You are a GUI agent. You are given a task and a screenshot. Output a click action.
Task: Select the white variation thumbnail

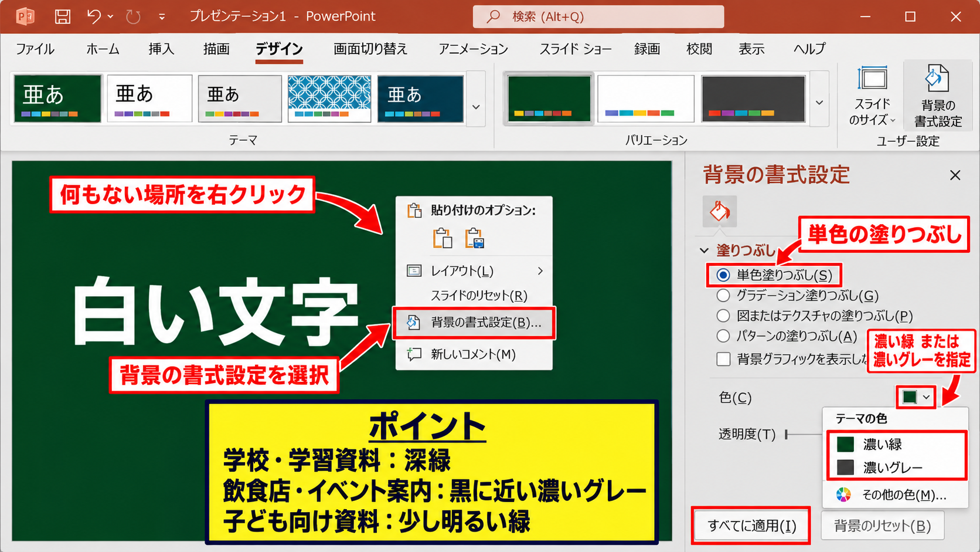tap(646, 99)
